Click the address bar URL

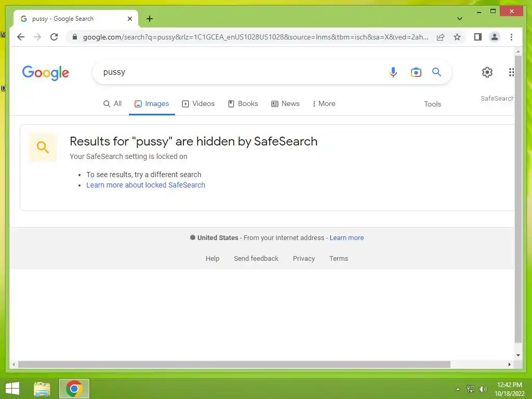pos(256,37)
